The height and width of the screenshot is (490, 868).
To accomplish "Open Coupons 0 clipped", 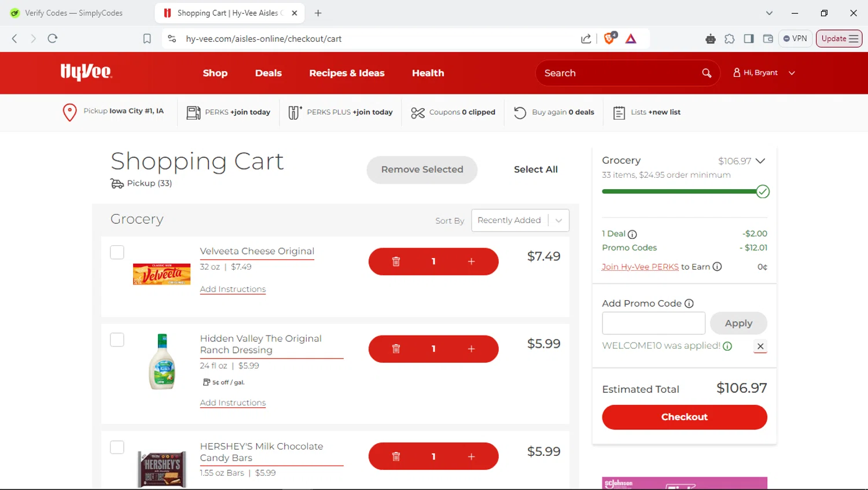I will 453,112.
